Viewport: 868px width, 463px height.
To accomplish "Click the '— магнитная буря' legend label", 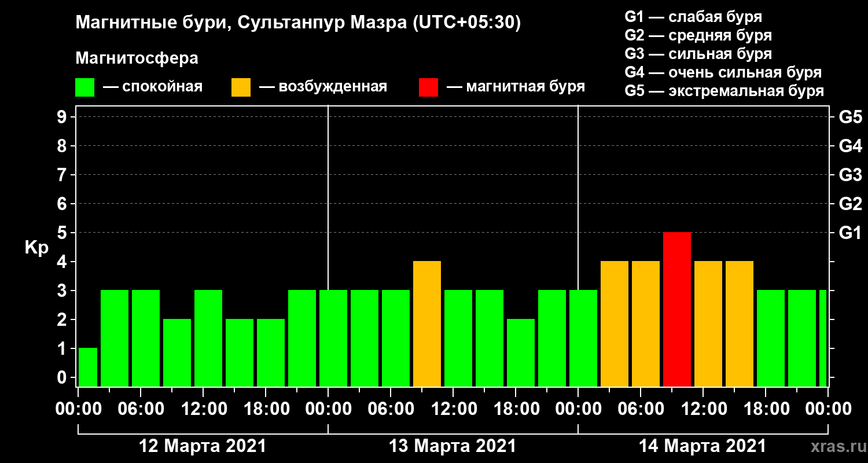I will pyautogui.click(x=516, y=87).
